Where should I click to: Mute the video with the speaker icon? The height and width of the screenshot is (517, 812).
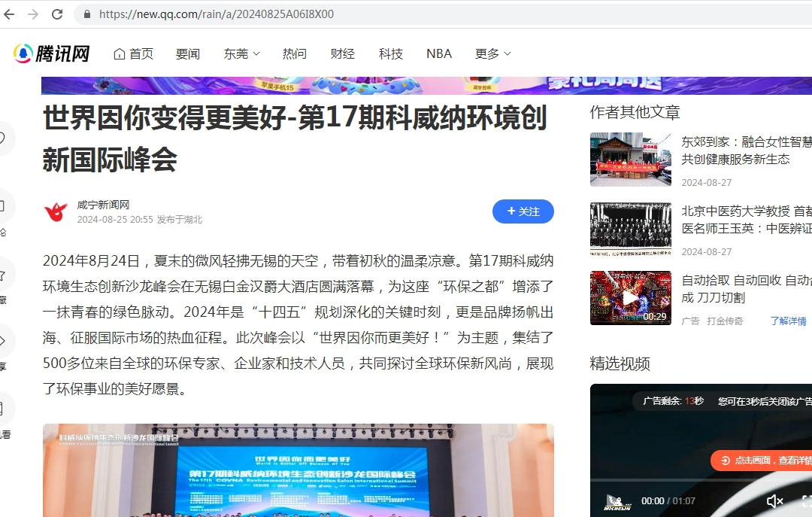click(x=774, y=500)
